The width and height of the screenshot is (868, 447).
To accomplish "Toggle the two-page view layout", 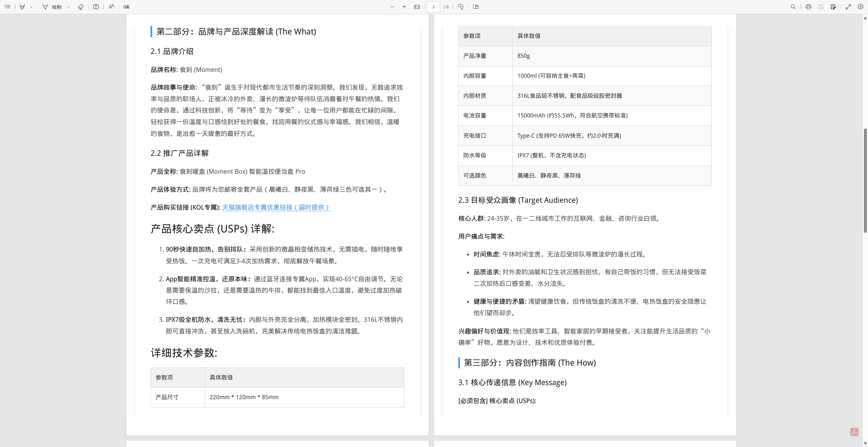I will [476, 7].
